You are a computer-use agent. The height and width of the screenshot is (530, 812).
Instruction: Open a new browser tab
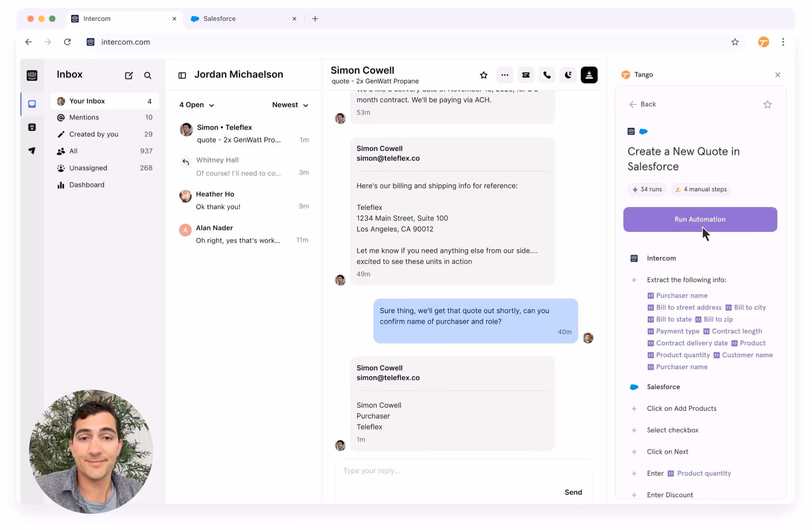(315, 19)
